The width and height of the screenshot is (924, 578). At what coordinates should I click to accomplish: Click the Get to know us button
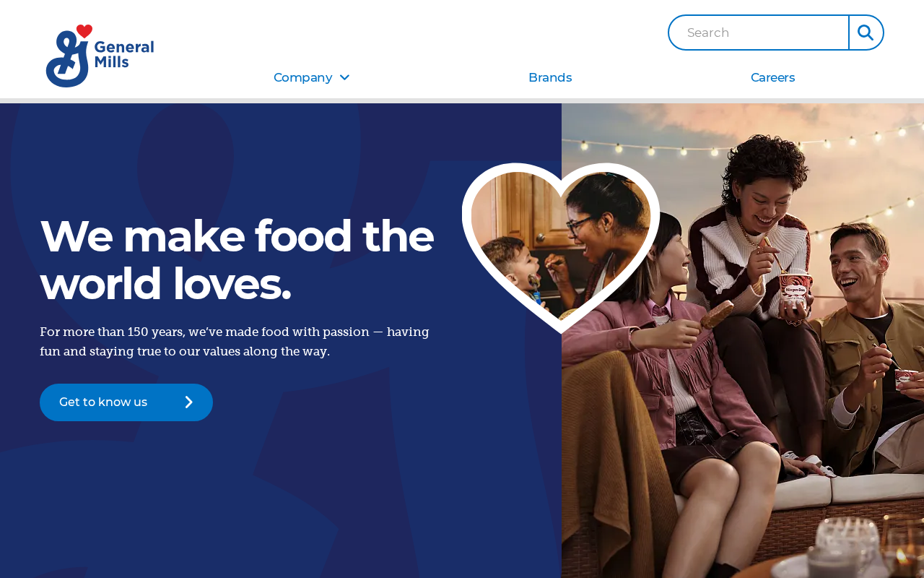(126, 402)
